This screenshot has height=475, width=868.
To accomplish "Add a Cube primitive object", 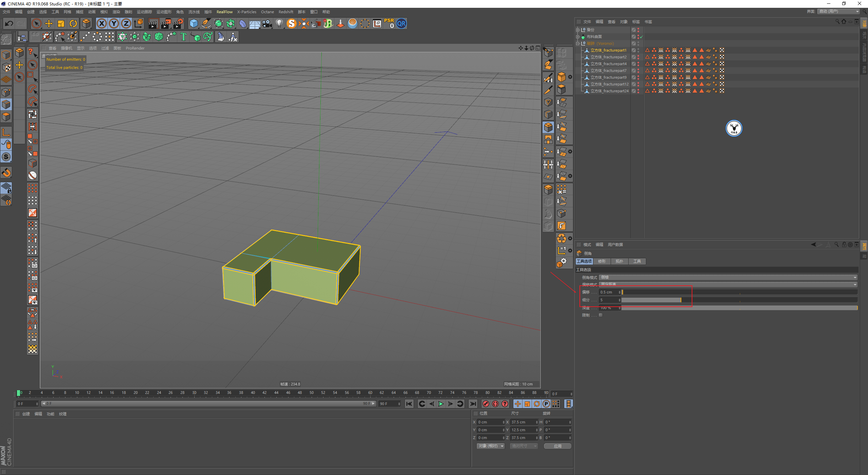I will [x=194, y=23].
